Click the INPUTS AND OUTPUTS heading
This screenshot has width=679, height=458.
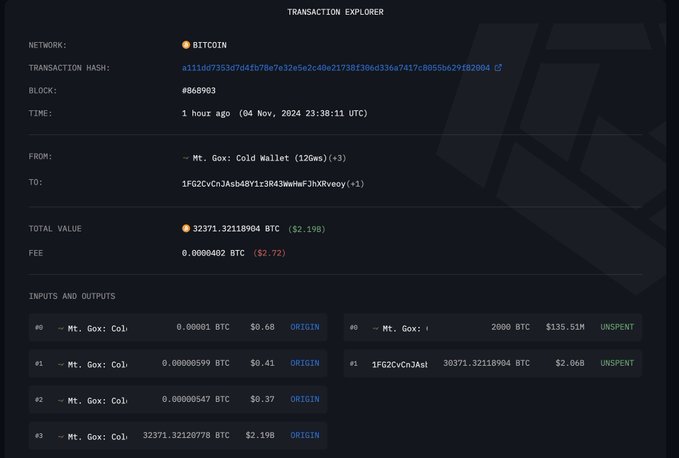click(72, 296)
